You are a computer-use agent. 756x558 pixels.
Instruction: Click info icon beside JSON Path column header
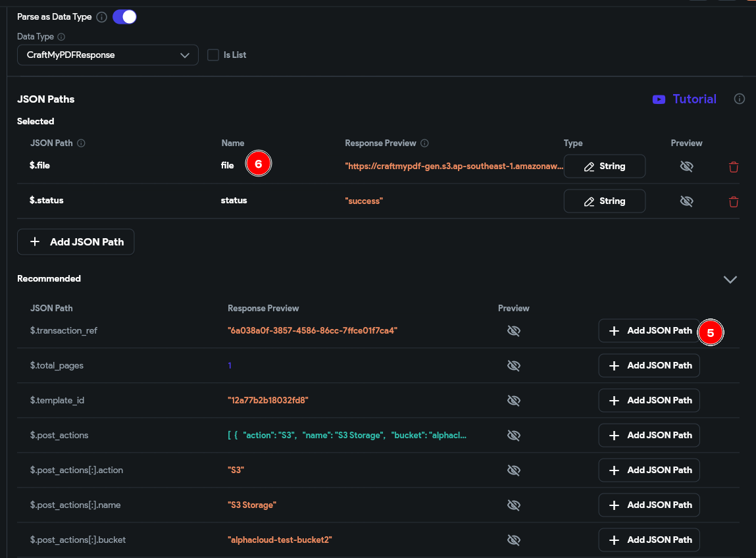pyautogui.click(x=81, y=143)
